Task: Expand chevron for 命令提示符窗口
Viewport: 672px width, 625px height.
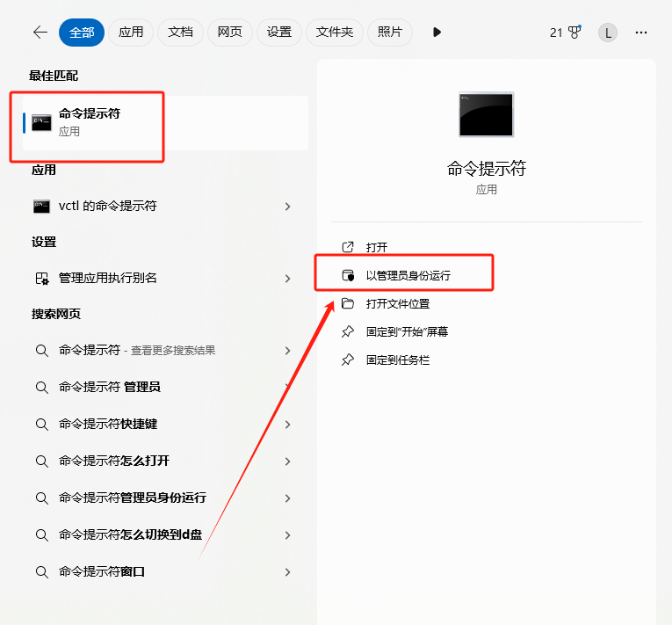Action: click(287, 571)
